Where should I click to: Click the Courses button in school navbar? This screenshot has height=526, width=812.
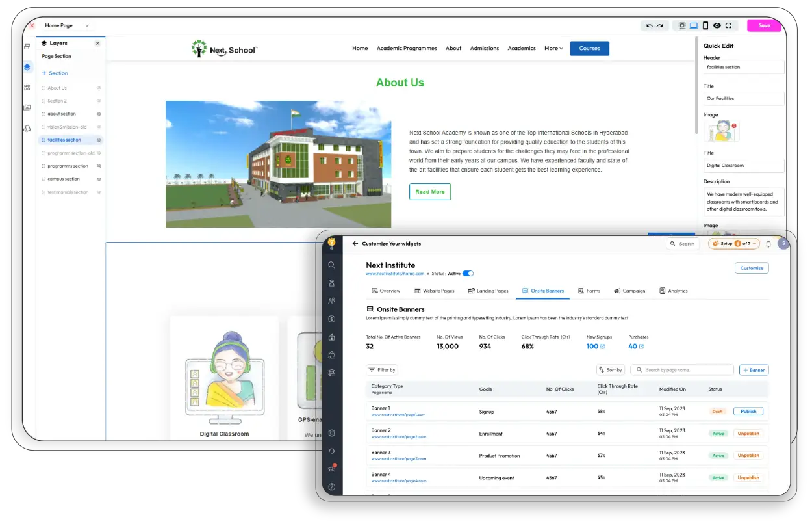click(589, 48)
